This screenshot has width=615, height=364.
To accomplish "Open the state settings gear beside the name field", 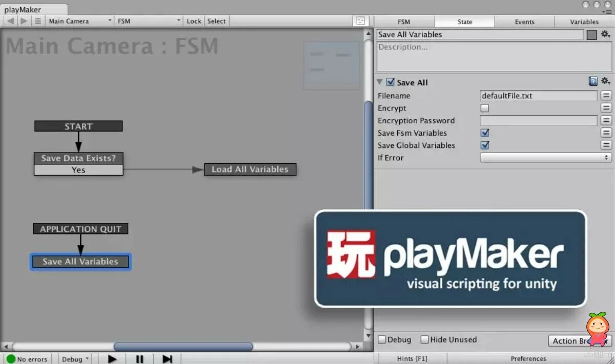I will point(605,34).
